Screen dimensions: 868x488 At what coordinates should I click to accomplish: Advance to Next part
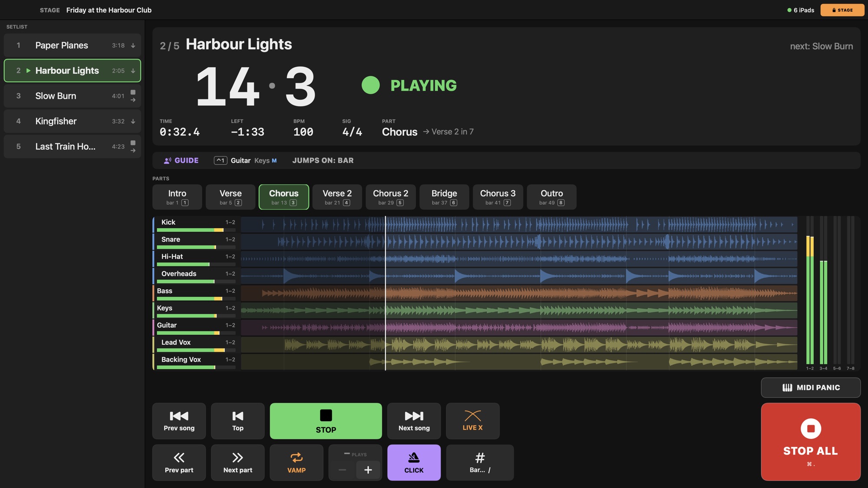(237, 462)
